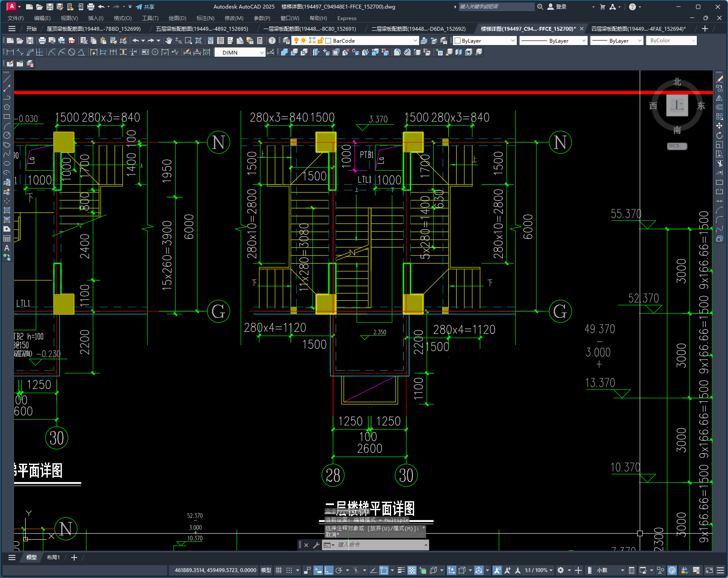Select the Angular dimension tool
The height and width of the screenshot is (578, 728).
click(81, 52)
